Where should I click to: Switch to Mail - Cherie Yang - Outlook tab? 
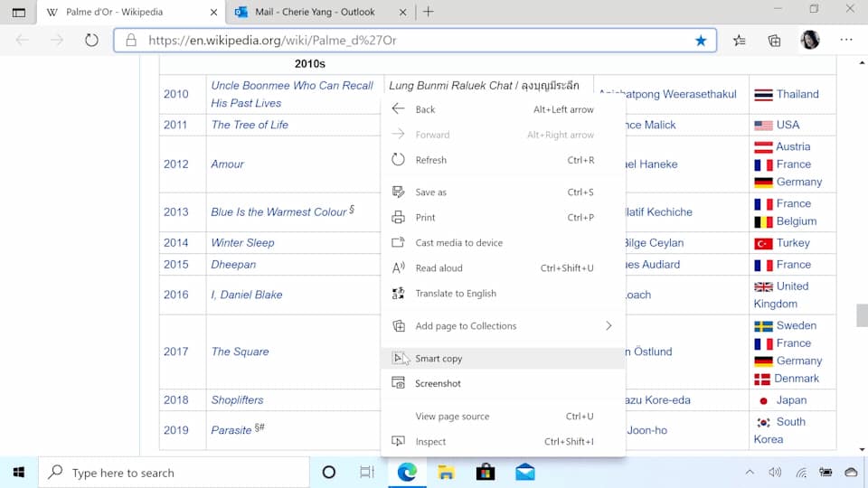pos(315,12)
